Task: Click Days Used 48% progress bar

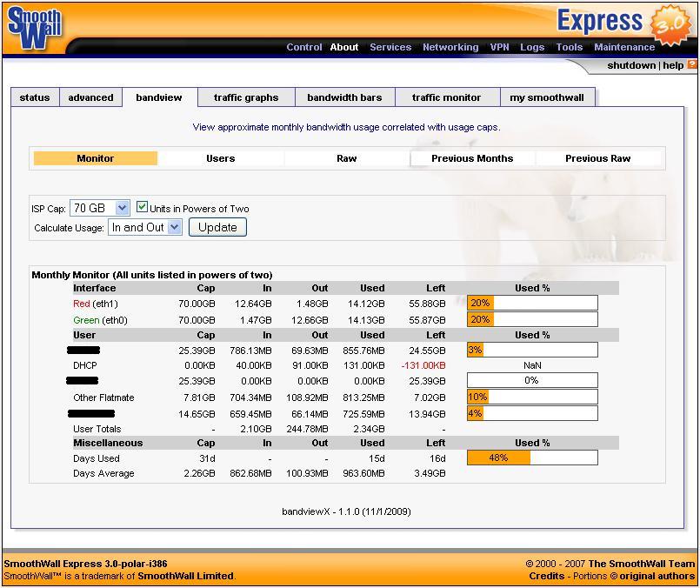Action: point(532,458)
